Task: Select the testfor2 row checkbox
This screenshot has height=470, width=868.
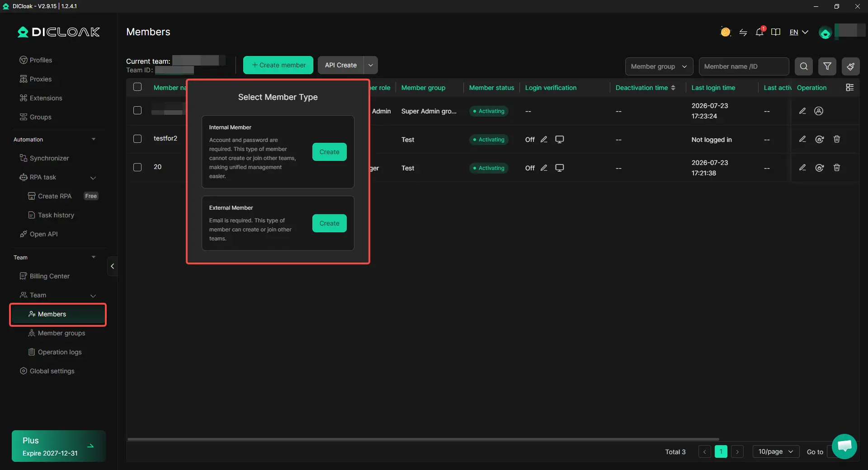Action: pos(137,139)
